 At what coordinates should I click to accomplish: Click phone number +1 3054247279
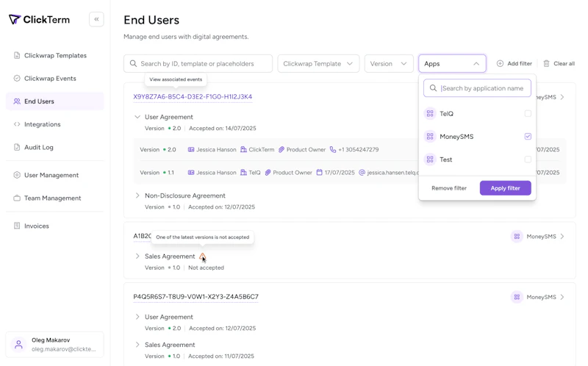[x=358, y=150]
